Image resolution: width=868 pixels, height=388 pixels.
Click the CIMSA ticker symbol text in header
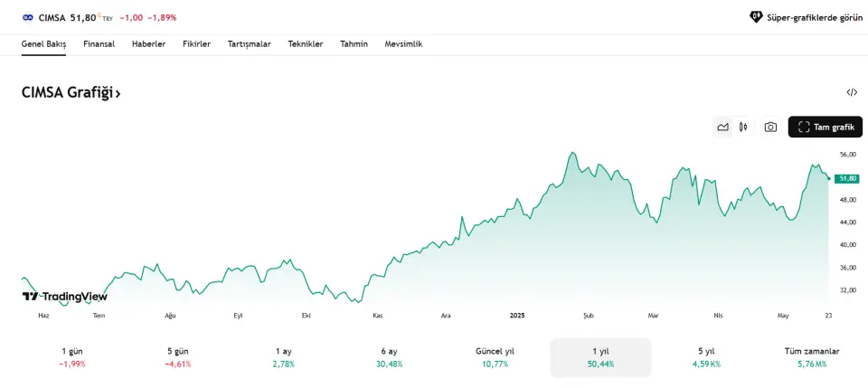coord(52,18)
